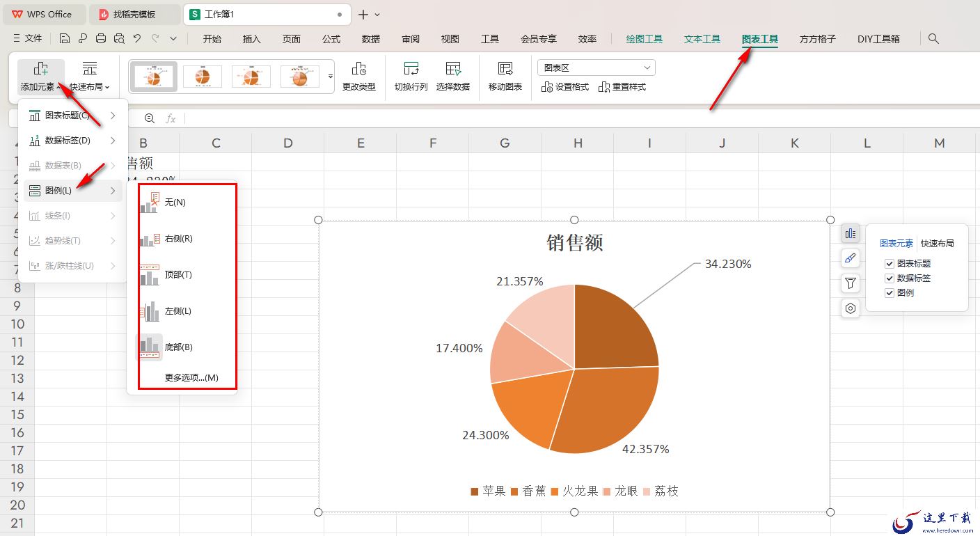
Task: Click the chart filter funnel icon
Action: click(850, 283)
